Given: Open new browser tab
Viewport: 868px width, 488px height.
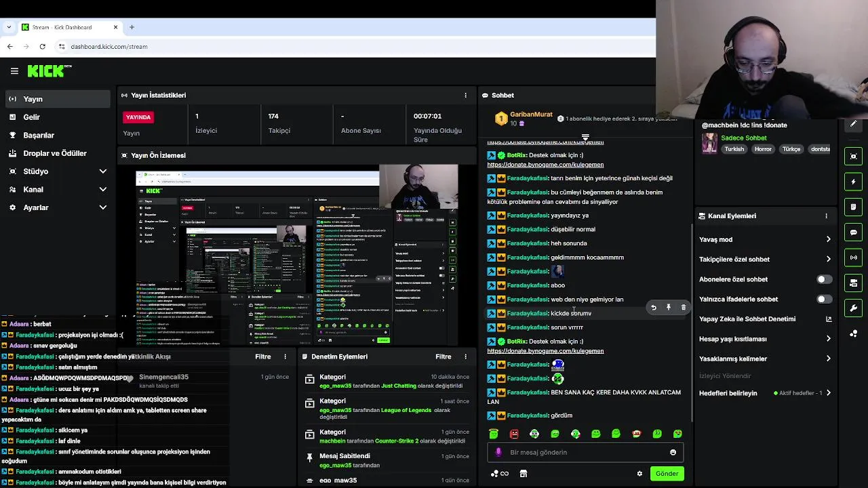Looking at the screenshot, I should click(132, 27).
